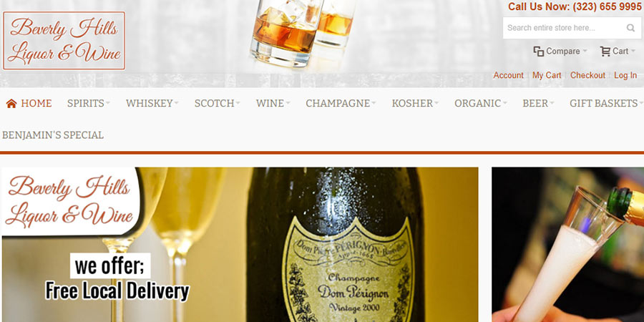This screenshot has height=322, width=644.
Task: Expand the Cart dropdown arrow
Action: (633, 51)
